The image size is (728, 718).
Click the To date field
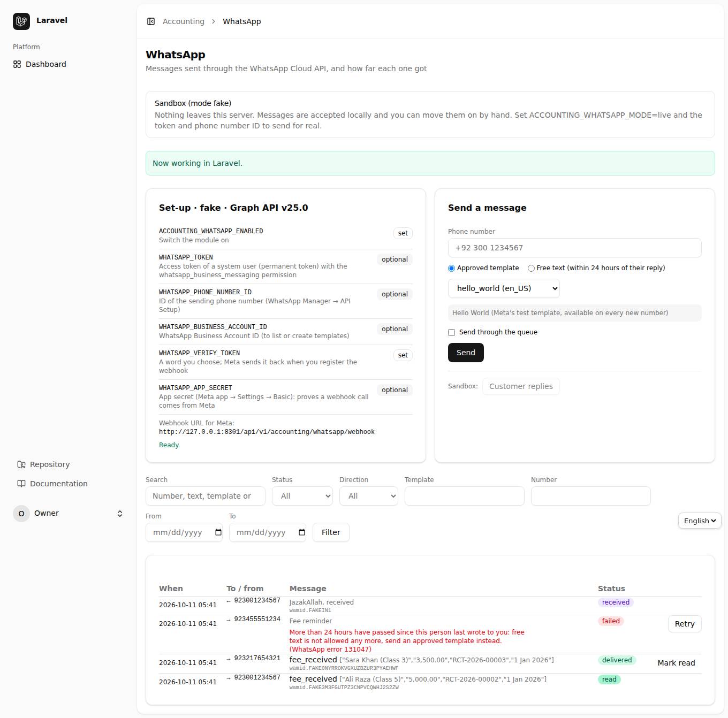[x=268, y=532]
